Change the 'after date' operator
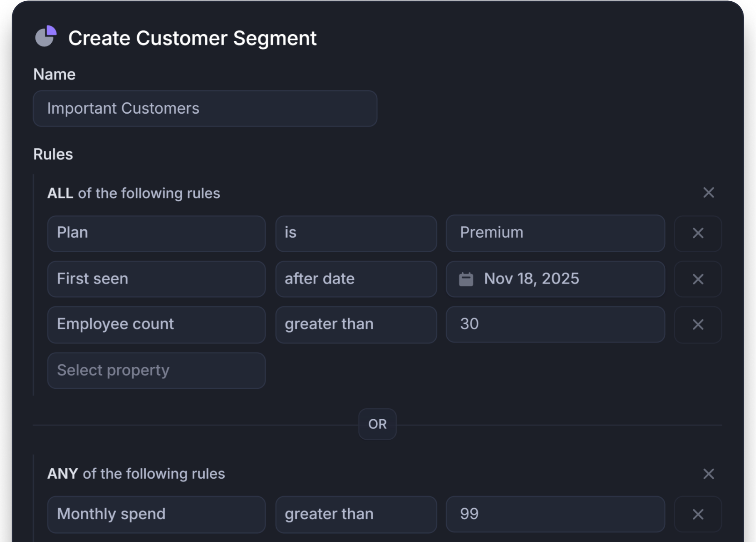The width and height of the screenshot is (756, 542). tap(356, 279)
